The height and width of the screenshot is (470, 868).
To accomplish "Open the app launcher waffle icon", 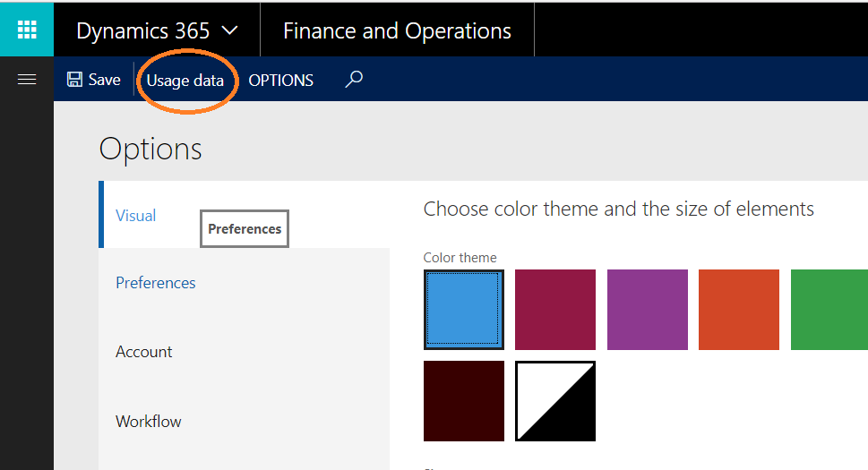I will point(27,28).
